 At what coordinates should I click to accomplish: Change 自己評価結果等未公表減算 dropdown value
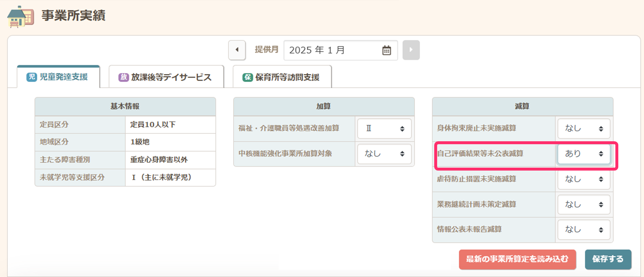(x=584, y=154)
